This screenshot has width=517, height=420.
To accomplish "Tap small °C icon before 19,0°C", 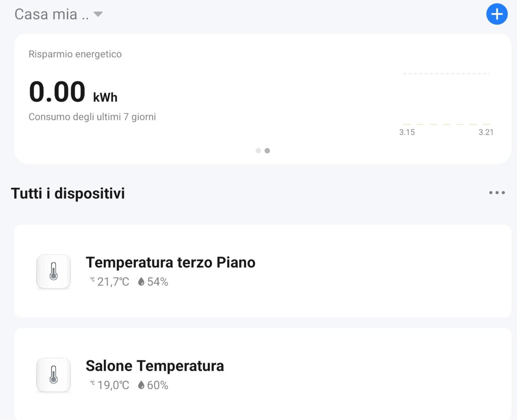I will [x=92, y=383].
